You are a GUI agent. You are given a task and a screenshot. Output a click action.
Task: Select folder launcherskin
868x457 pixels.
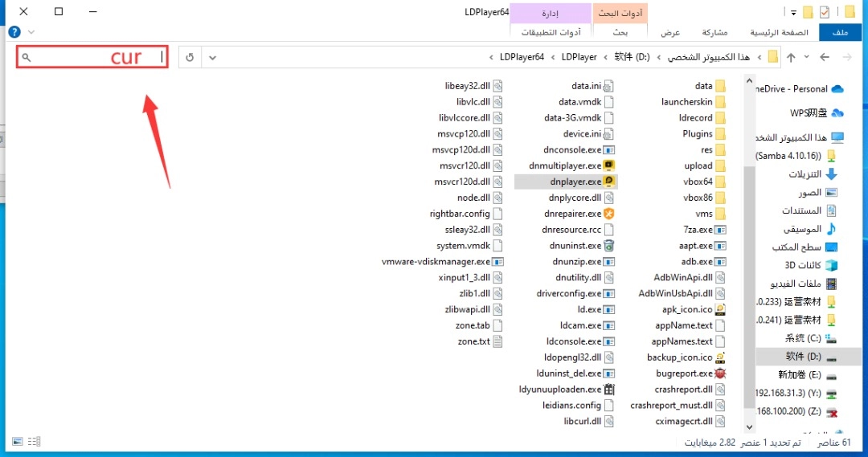pos(693,102)
